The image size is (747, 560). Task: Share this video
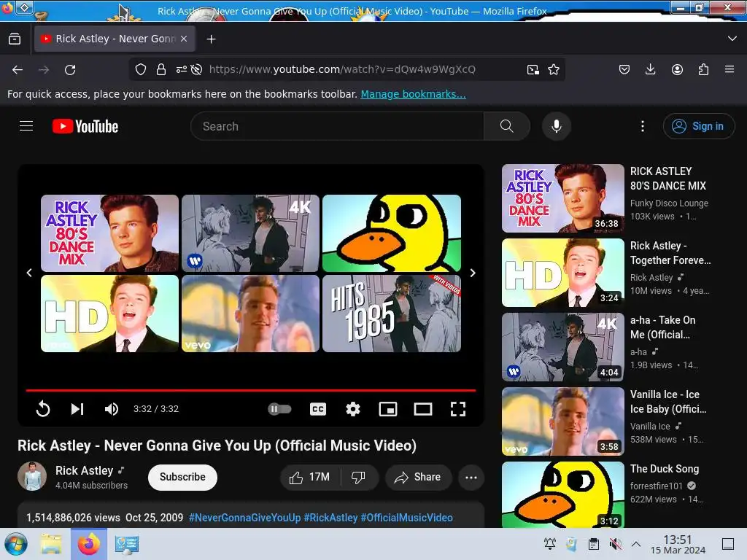coord(418,477)
